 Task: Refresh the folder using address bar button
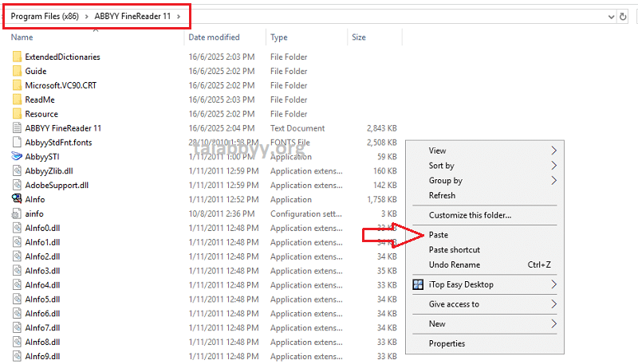(623, 17)
